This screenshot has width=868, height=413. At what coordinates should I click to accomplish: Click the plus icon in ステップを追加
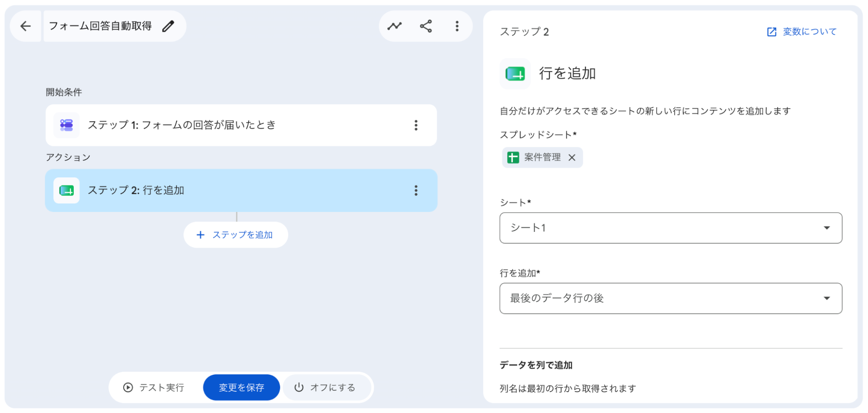[201, 235]
